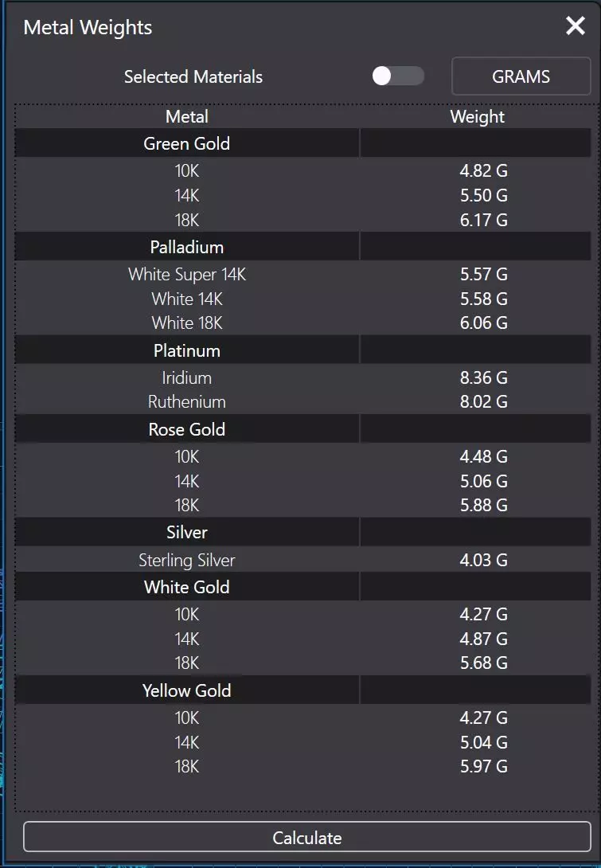
Task: Select the Iridium platinum row
Action: 187,377
